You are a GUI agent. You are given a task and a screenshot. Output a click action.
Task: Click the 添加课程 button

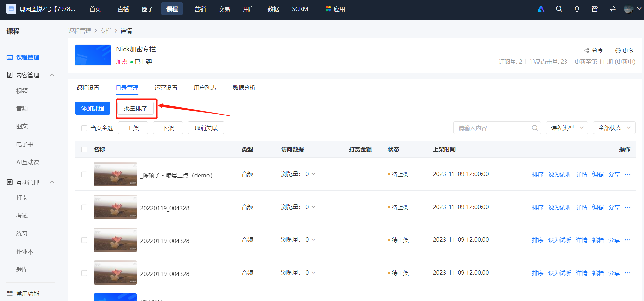tap(93, 108)
